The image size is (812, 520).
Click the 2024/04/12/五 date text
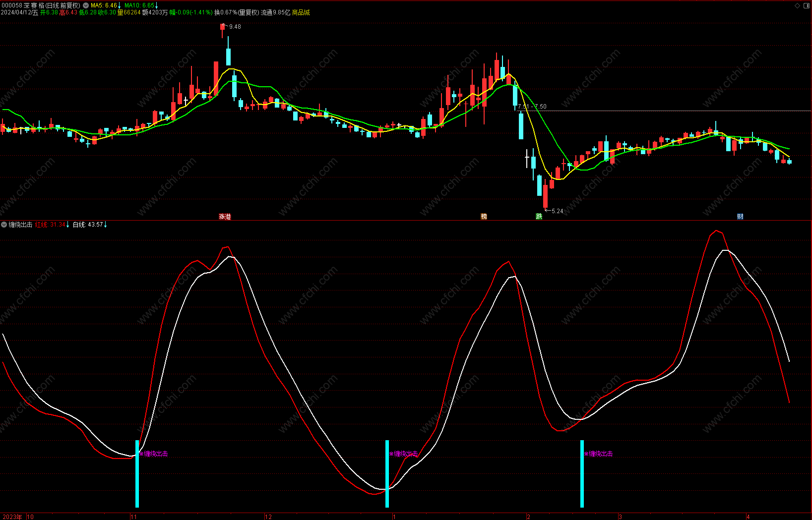point(19,12)
